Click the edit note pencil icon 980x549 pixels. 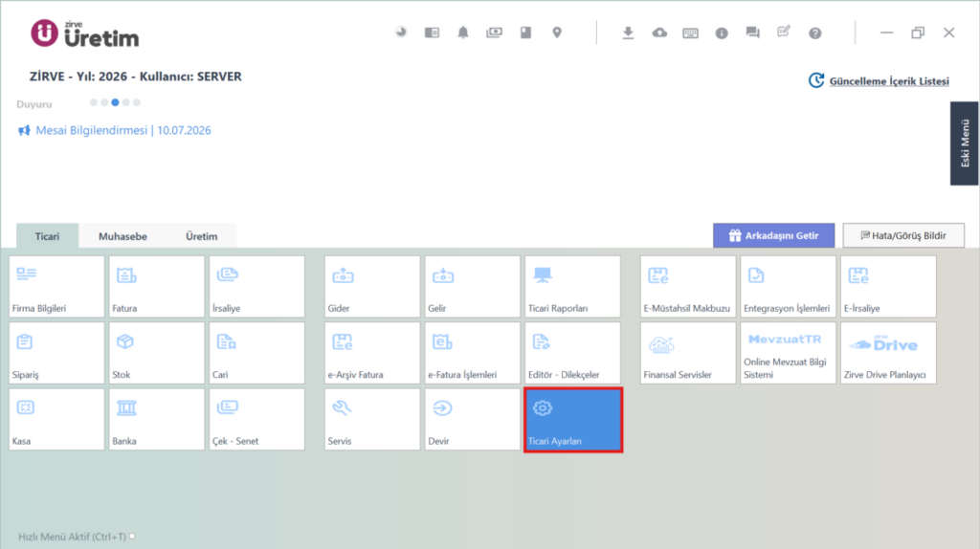[784, 32]
